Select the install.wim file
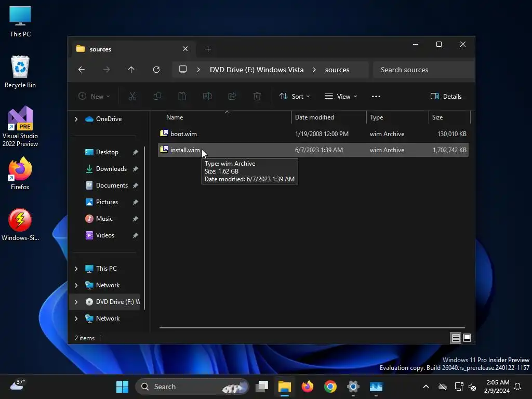 pos(313,150)
